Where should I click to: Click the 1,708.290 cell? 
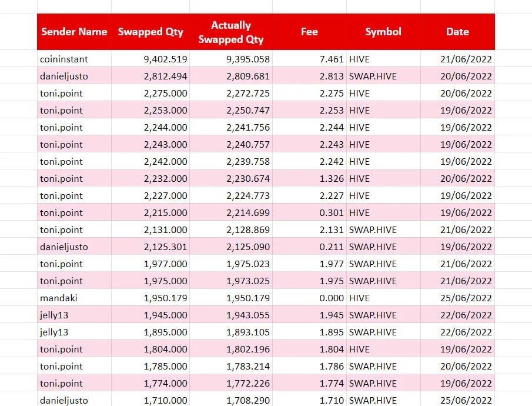(230, 399)
